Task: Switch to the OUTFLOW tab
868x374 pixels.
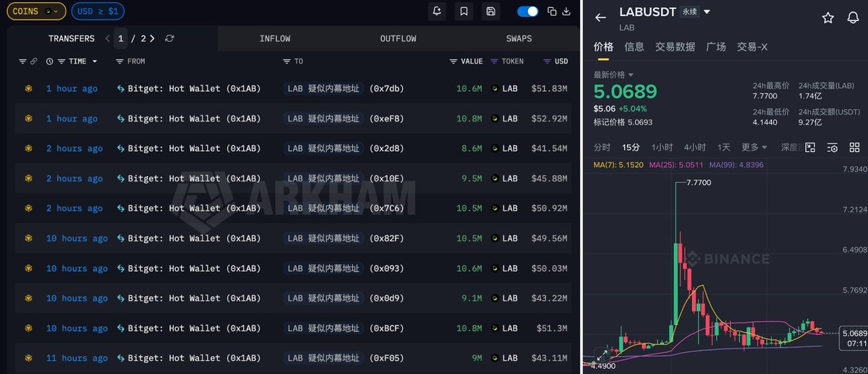Action: point(398,38)
